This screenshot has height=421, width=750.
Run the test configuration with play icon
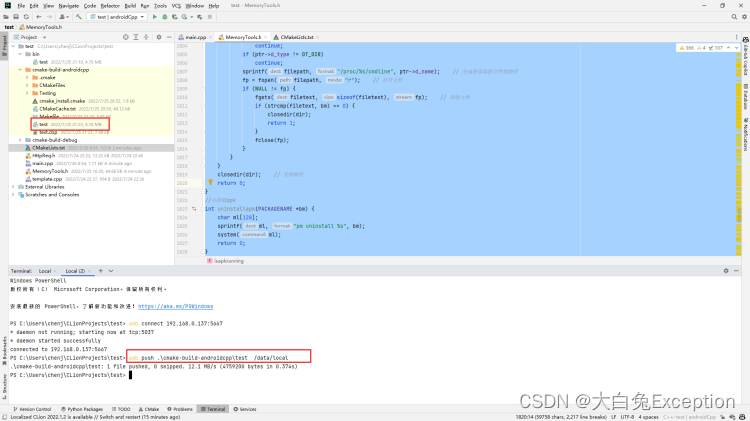(x=154, y=17)
